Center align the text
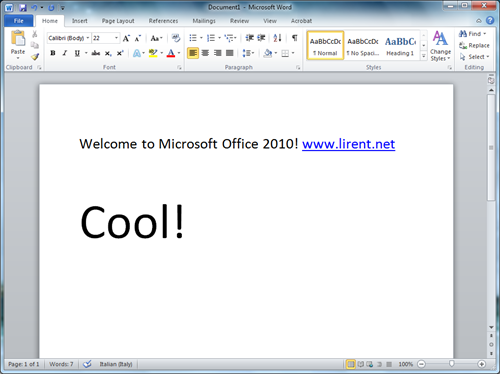Image resolution: width=500 pixels, height=374 pixels. [x=205, y=53]
